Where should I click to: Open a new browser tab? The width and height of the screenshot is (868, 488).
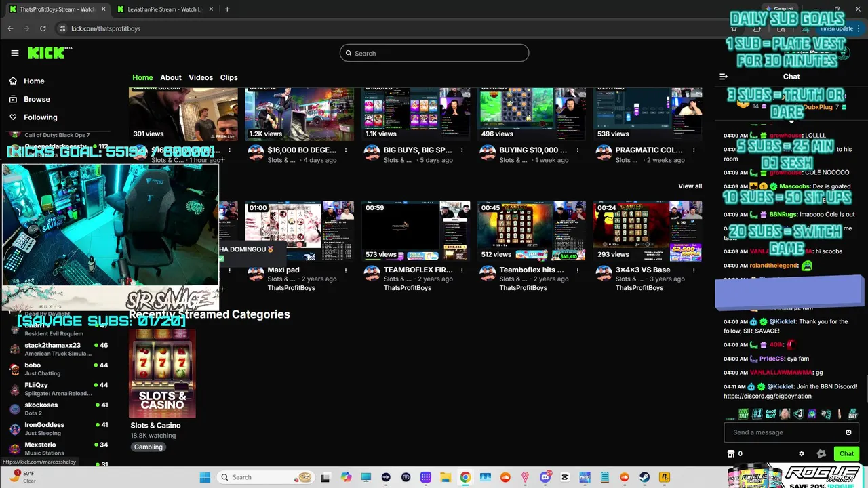(227, 9)
